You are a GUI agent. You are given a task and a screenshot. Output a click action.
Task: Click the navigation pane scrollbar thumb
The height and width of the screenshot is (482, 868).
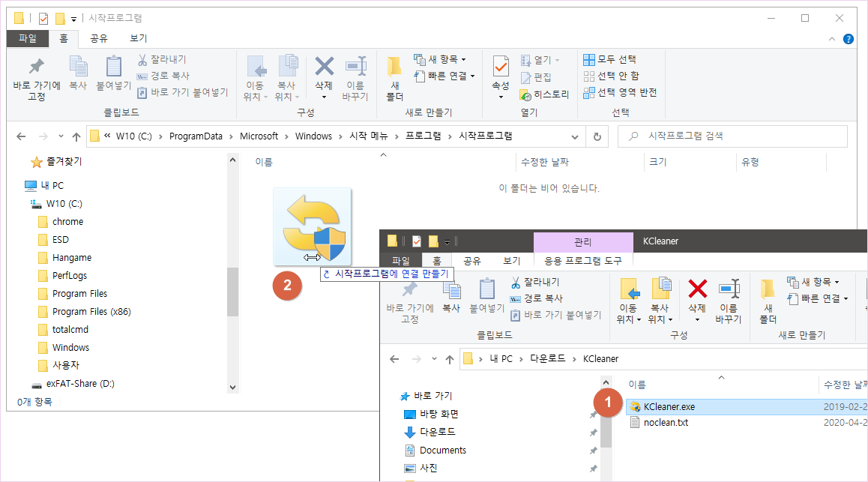232,292
